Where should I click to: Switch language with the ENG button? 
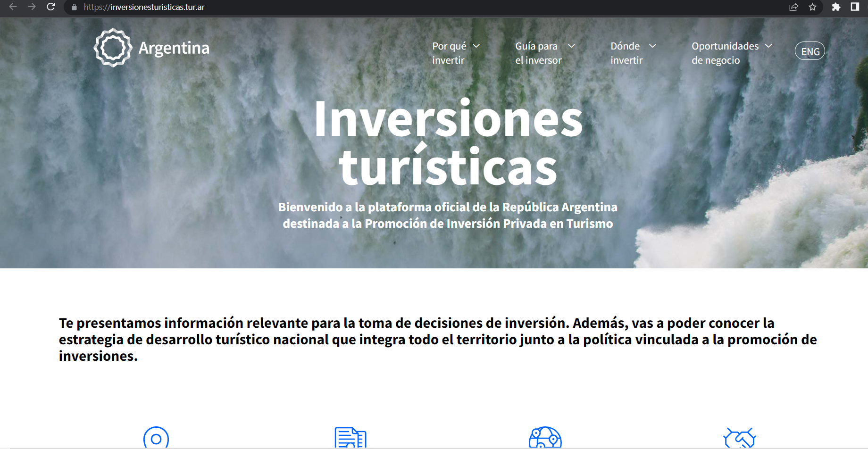click(810, 51)
